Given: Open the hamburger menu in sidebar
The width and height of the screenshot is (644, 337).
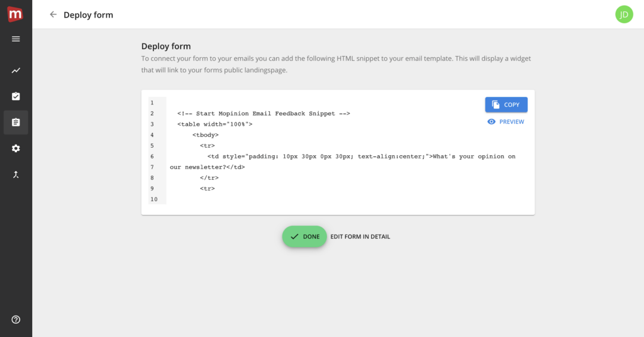Looking at the screenshot, I should 16,39.
